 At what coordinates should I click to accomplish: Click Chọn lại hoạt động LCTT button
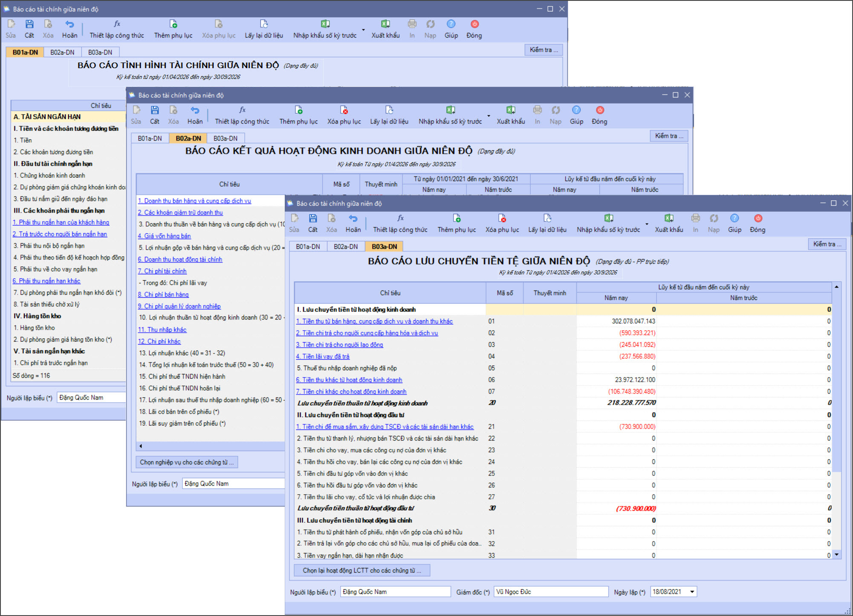tap(361, 570)
